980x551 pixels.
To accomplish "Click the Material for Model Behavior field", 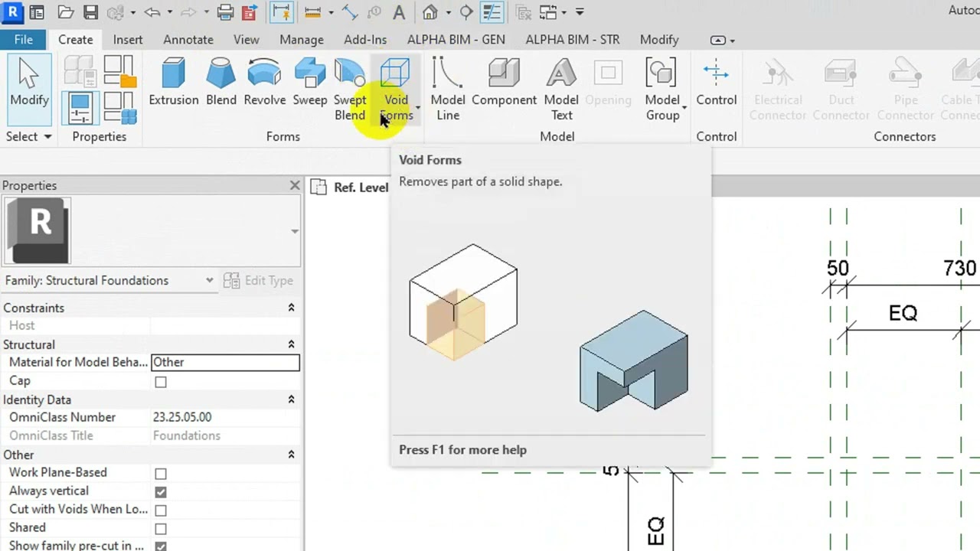I will click(x=225, y=362).
